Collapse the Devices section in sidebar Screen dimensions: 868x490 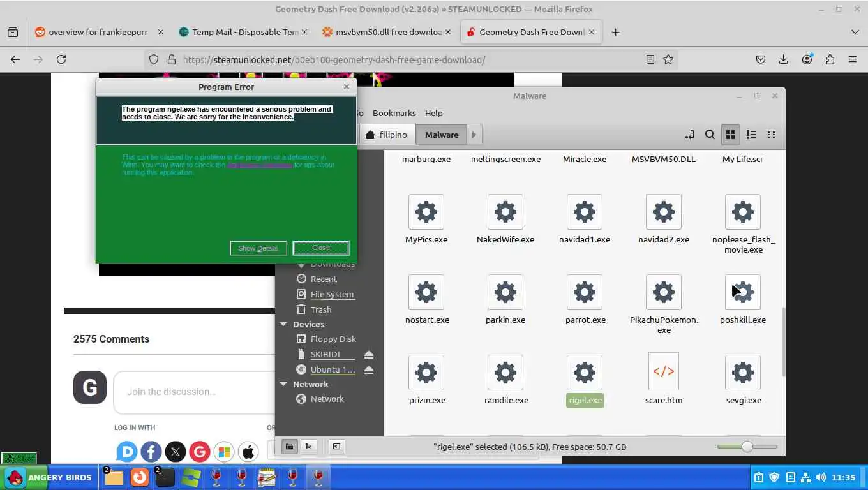point(283,324)
